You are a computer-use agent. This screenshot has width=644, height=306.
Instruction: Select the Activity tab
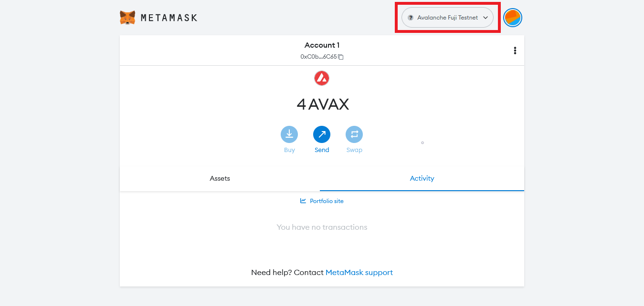click(x=422, y=178)
